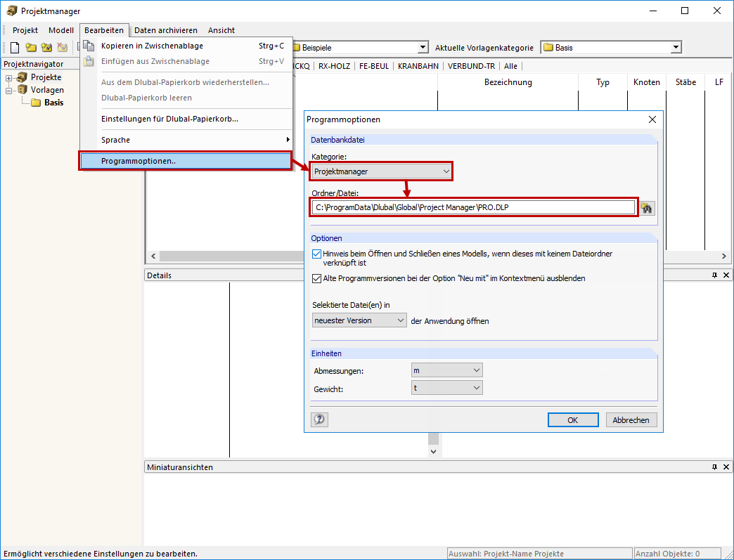The height and width of the screenshot is (560, 734).
Task: Dismiss the Programmoptionen dialog via Abbrechen
Action: tap(631, 419)
